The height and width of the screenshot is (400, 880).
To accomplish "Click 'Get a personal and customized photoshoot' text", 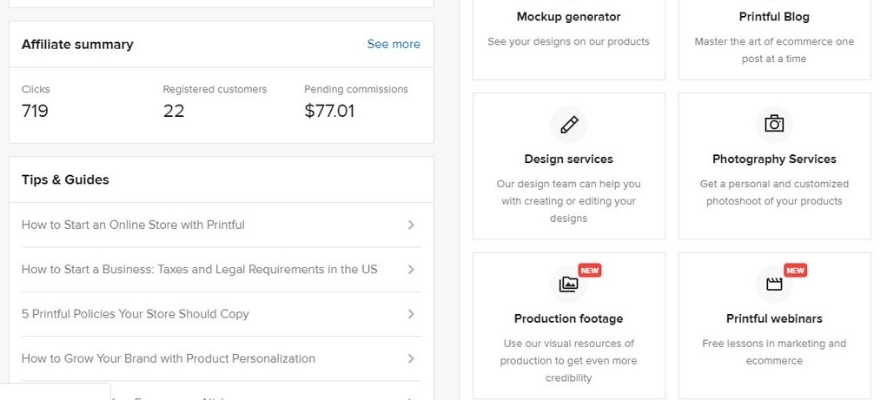I will click(x=774, y=192).
